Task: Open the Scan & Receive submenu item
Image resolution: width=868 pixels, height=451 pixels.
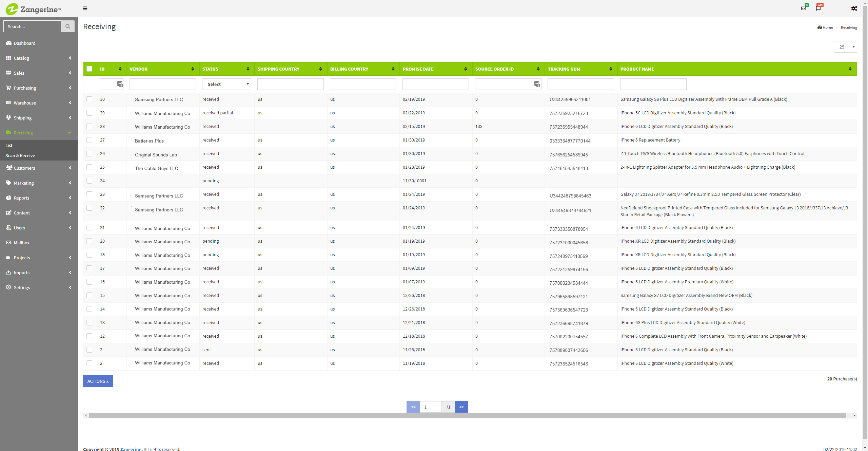Action: tap(20, 155)
